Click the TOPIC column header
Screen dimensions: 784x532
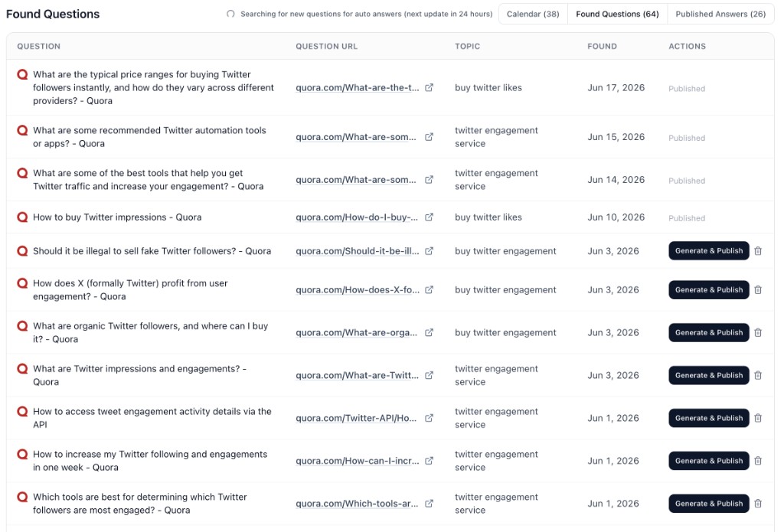[467, 46]
